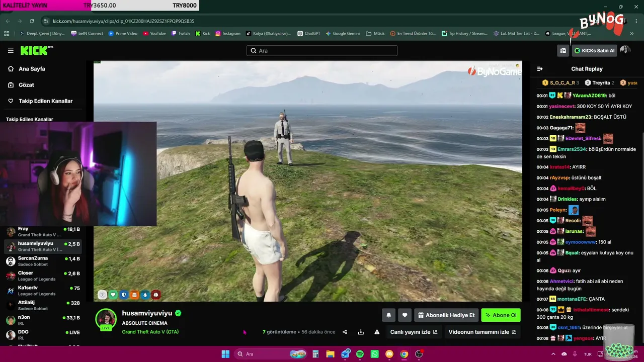Open the LoL Mid Tier List bookmark

point(517,34)
